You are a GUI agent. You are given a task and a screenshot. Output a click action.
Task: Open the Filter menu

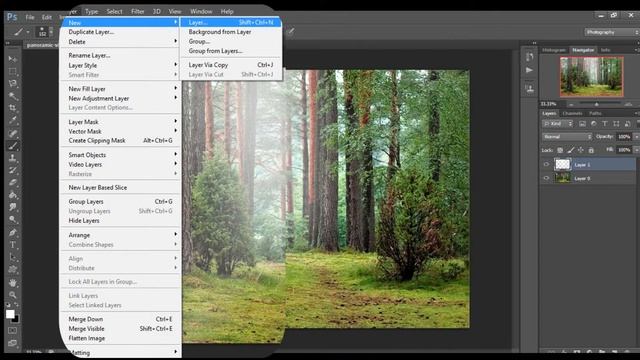pos(138,11)
